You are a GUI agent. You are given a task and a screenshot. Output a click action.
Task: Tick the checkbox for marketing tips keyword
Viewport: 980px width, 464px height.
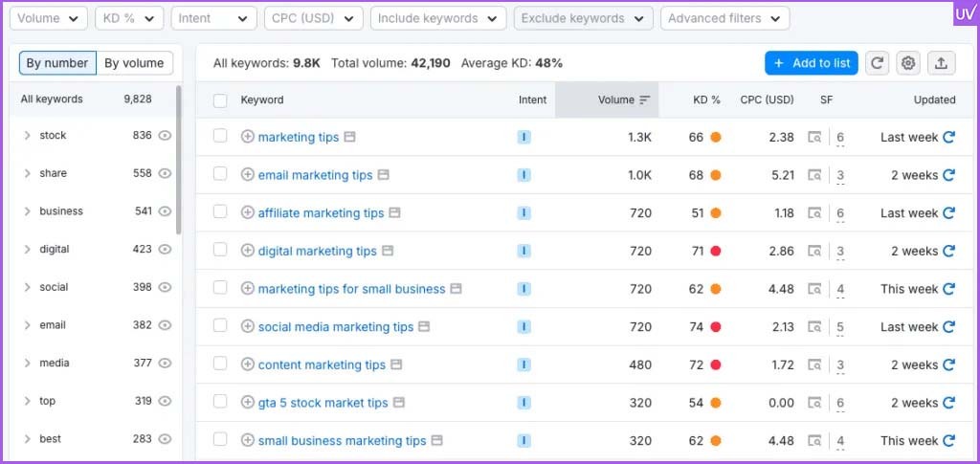tap(220, 136)
